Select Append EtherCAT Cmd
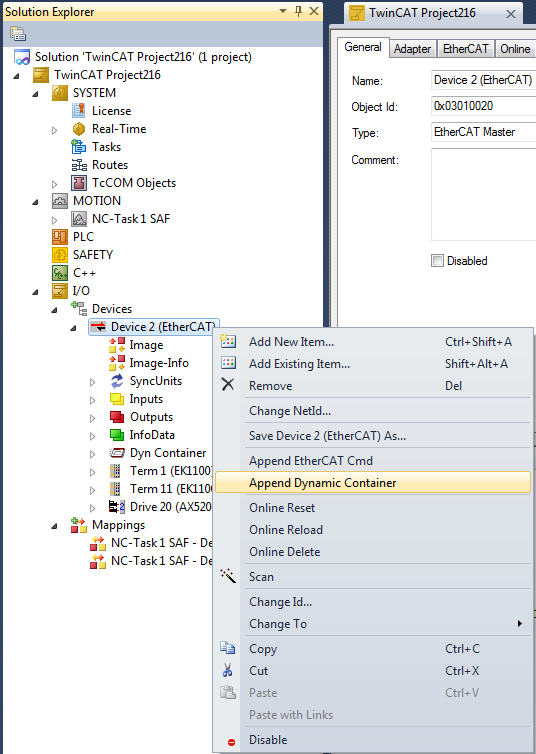This screenshot has width=536, height=754. tap(373, 461)
